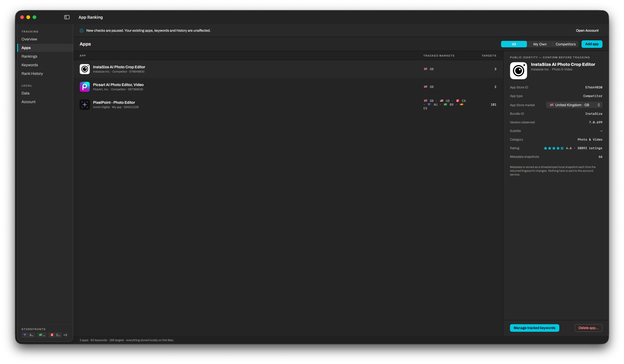Select the PixelPoint - Photo Editor row
Image resolution: width=624 pixels, height=364 pixels.
click(288, 105)
